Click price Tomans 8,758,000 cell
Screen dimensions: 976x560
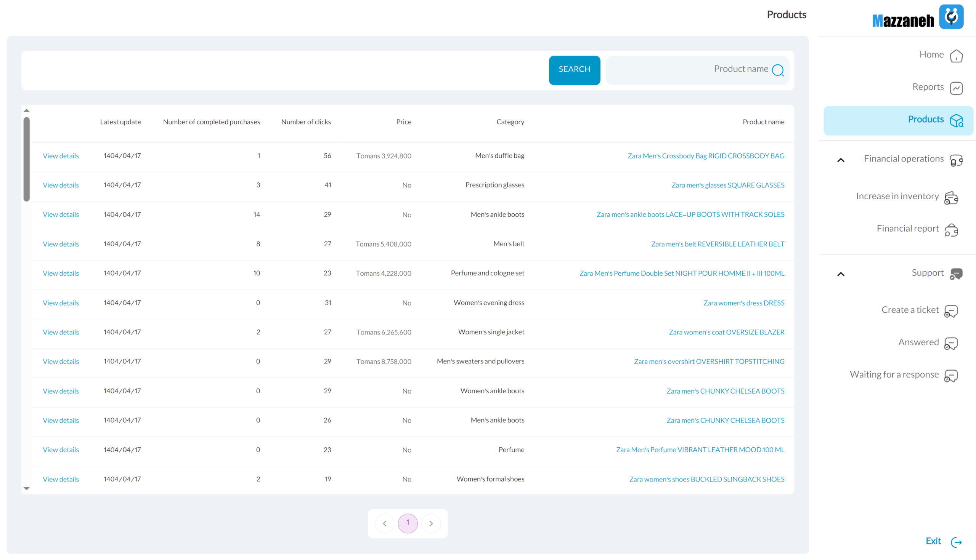point(384,361)
